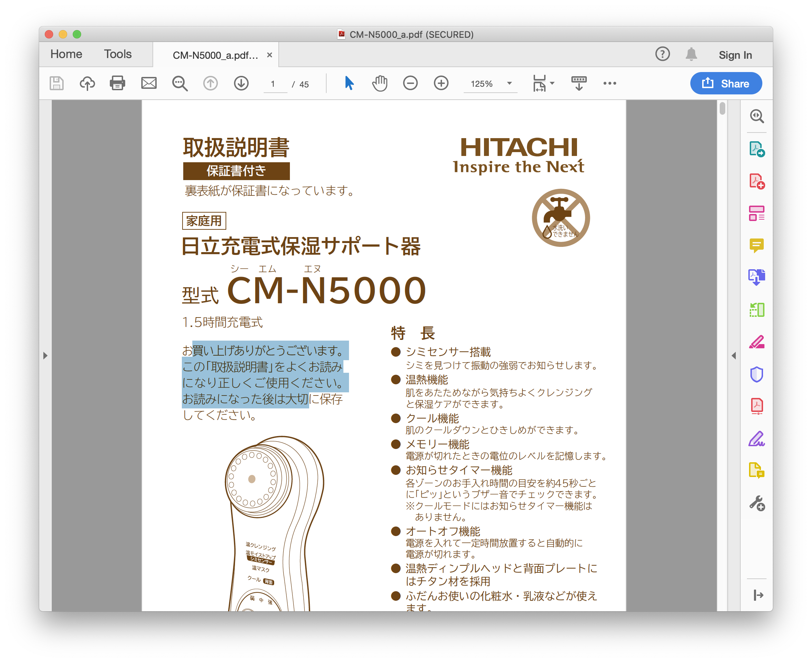Viewport: 812px width, 663px height.
Task: Activate the Hand pan tool
Action: click(x=380, y=83)
